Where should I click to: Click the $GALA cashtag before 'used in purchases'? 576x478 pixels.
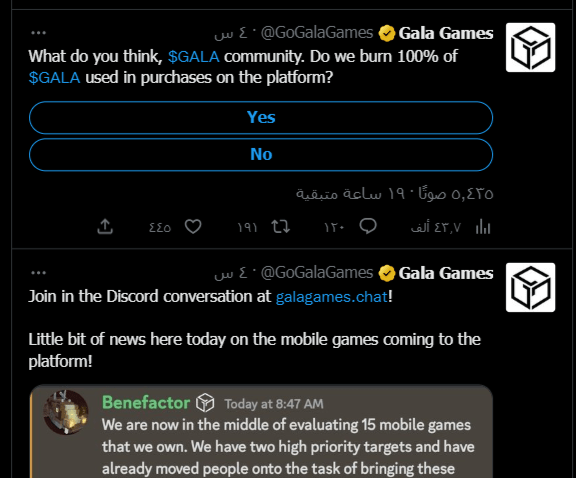(54, 78)
